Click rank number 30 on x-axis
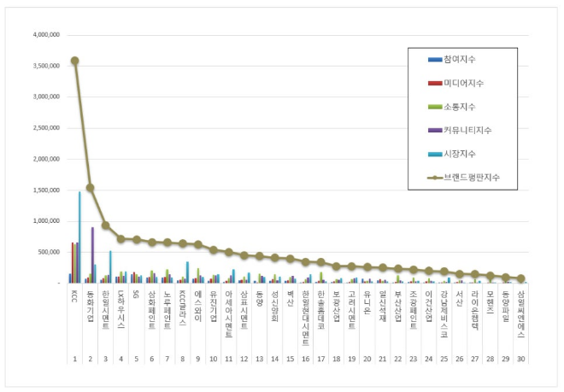Viewport: 564px width, 392px height. point(520,360)
